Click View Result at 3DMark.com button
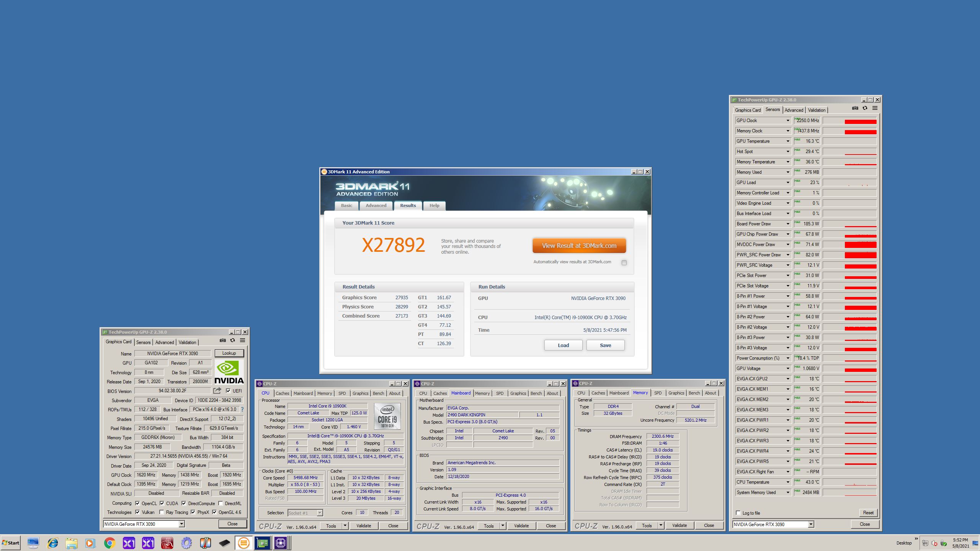 pos(579,246)
